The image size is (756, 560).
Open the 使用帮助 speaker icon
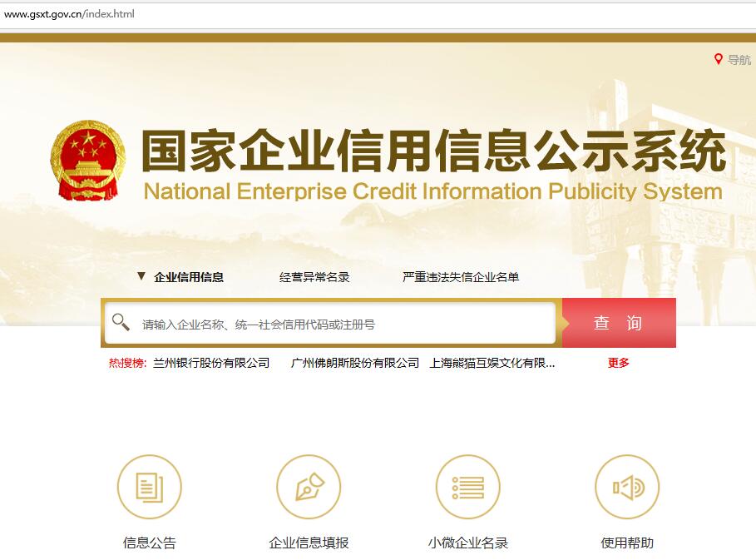tap(627, 487)
